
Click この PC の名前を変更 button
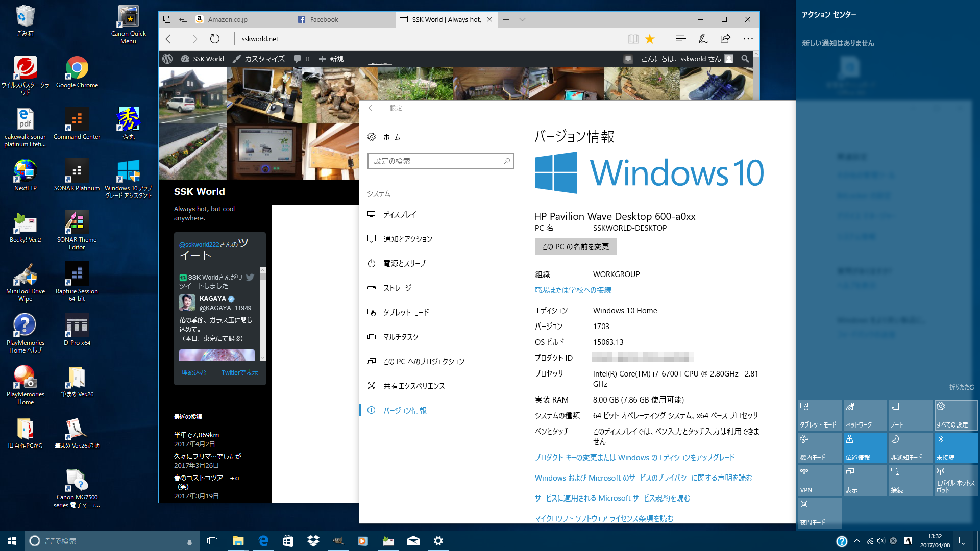coord(575,246)
